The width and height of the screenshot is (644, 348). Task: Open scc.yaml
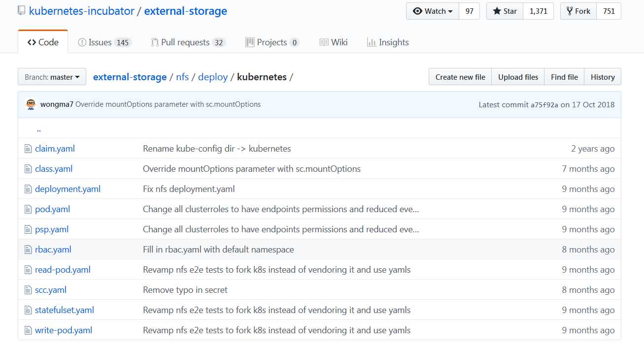(51, 290)
